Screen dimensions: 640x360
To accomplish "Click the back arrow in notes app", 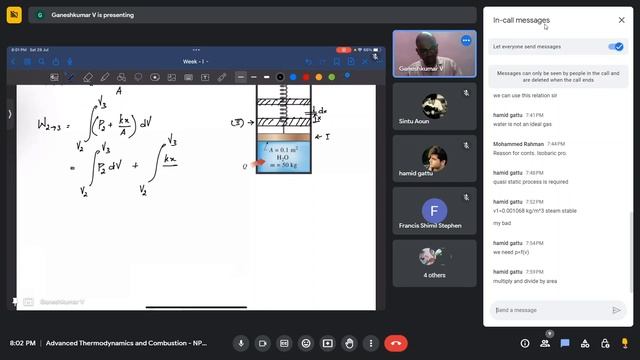I will coord(13,62).
